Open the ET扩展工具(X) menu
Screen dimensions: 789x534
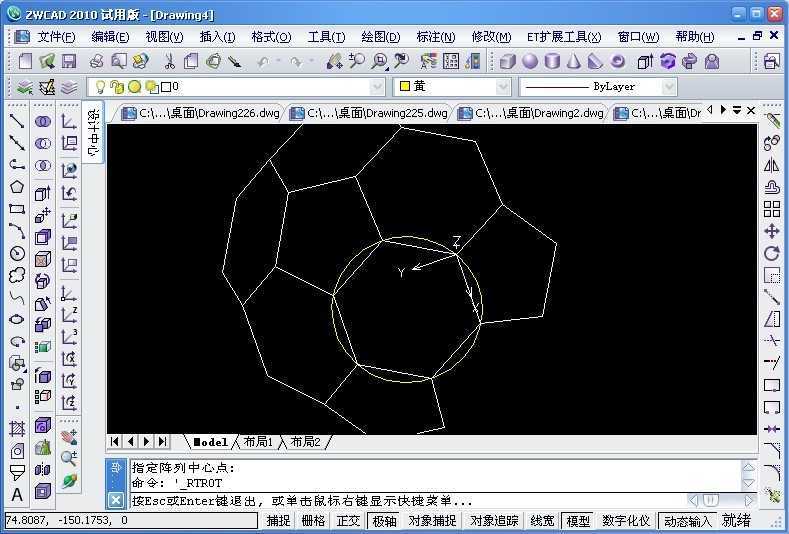pos(564,37)
